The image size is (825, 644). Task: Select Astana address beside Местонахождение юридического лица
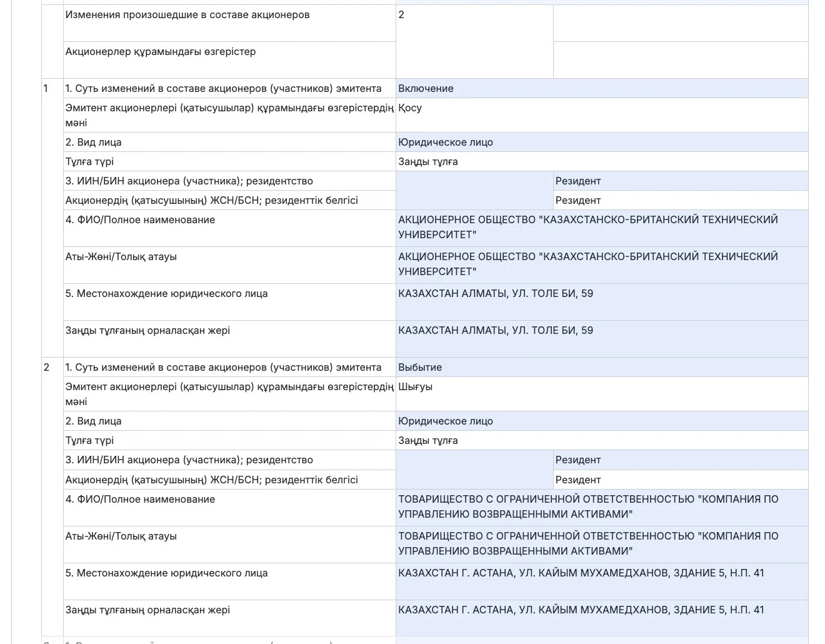point(601,581)
